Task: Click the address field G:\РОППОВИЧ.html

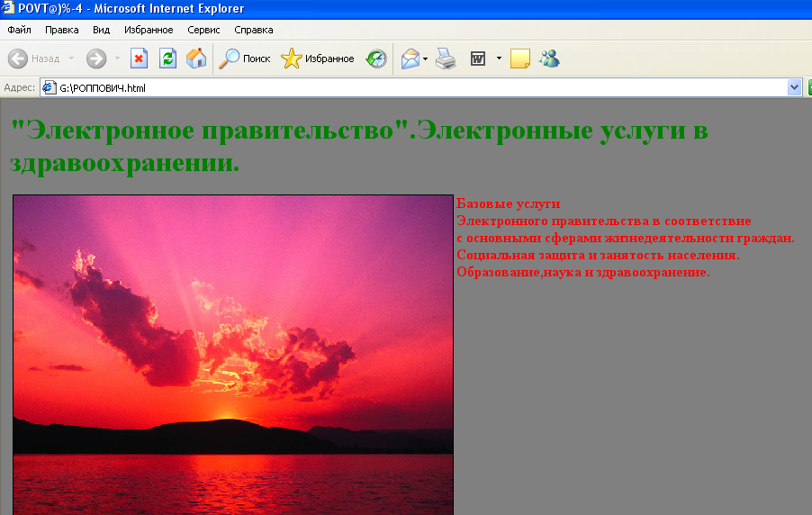Action: click(413, 87)
